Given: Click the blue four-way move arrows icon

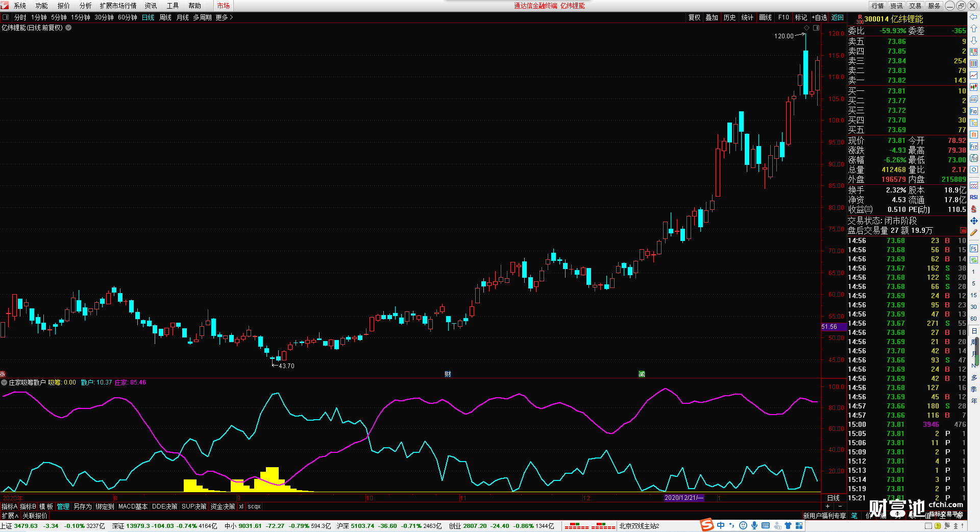Looking at the screenshot, I should 974,221.
